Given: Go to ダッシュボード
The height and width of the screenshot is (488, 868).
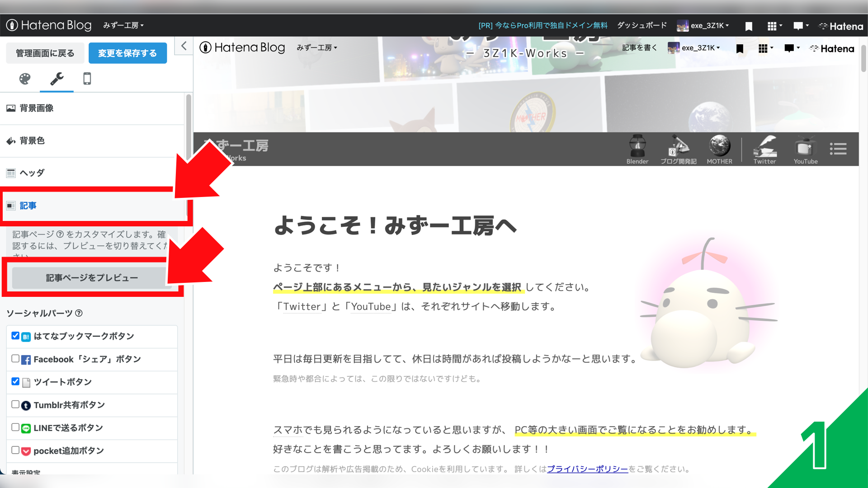Looking at the screenshot, I should 642,25.
